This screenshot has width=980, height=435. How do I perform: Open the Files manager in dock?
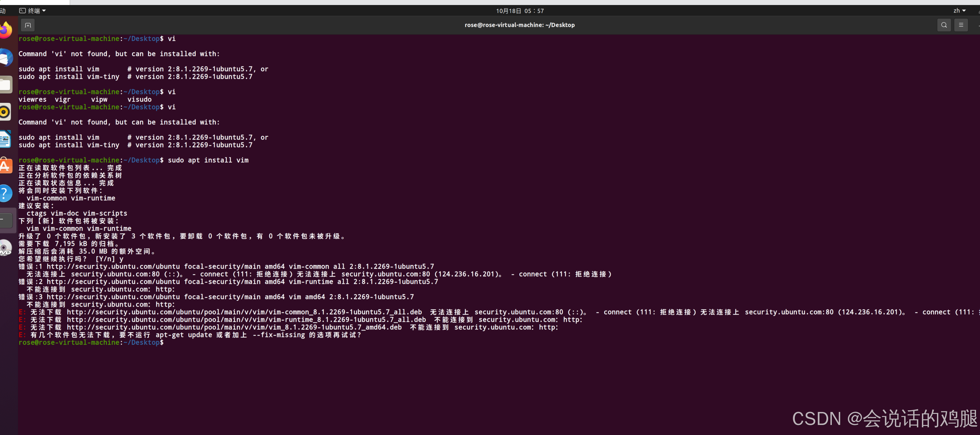click(x=5, y=85)
